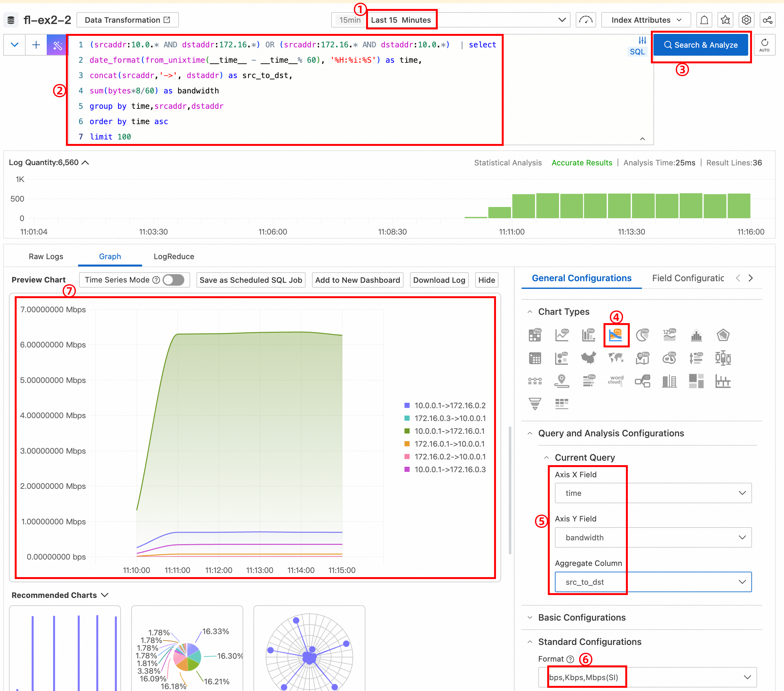Click the Download Log button
The width and height of the screenshot is (784, 691).
439,280
